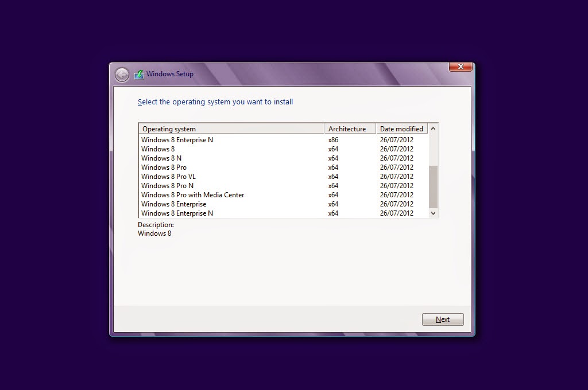Select plain Windows 8 x64 entry
588x390 pixels.
coord(158,149)
